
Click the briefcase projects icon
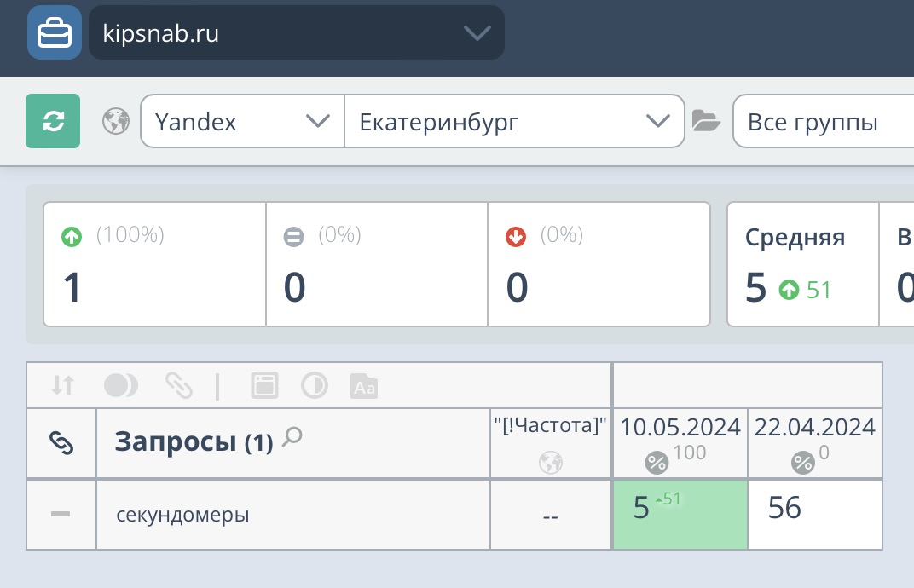(54, 33)
